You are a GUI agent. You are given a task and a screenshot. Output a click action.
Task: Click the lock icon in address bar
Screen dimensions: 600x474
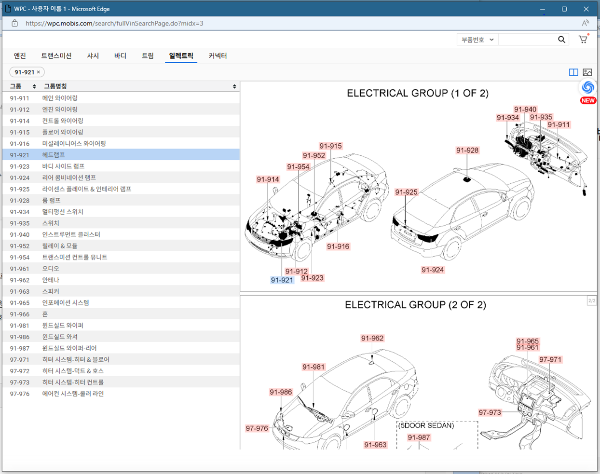tap(15, 23)
